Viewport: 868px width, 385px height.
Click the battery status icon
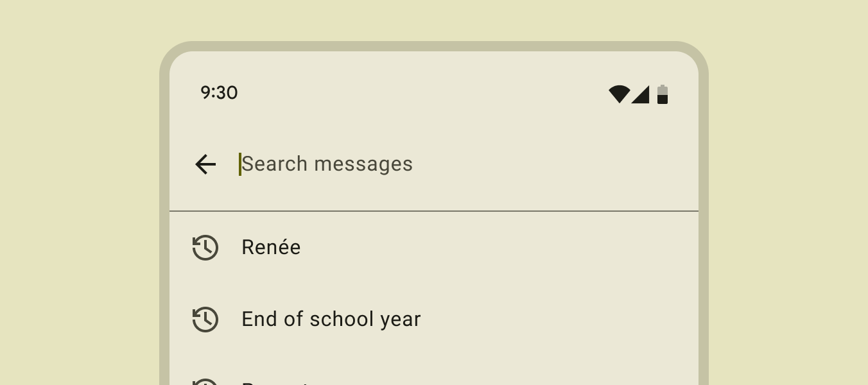point(663,94)
